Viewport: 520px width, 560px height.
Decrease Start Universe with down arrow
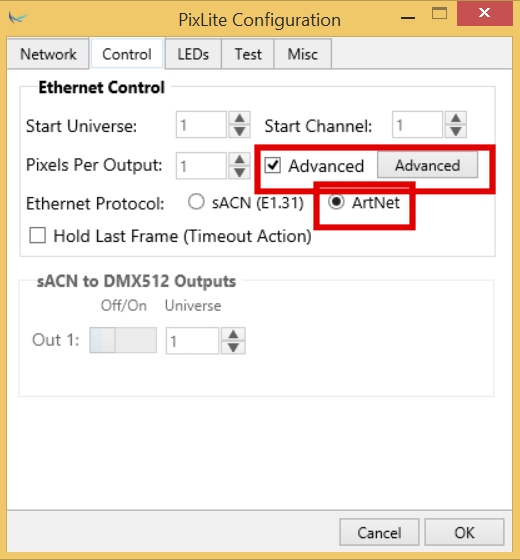240,131
